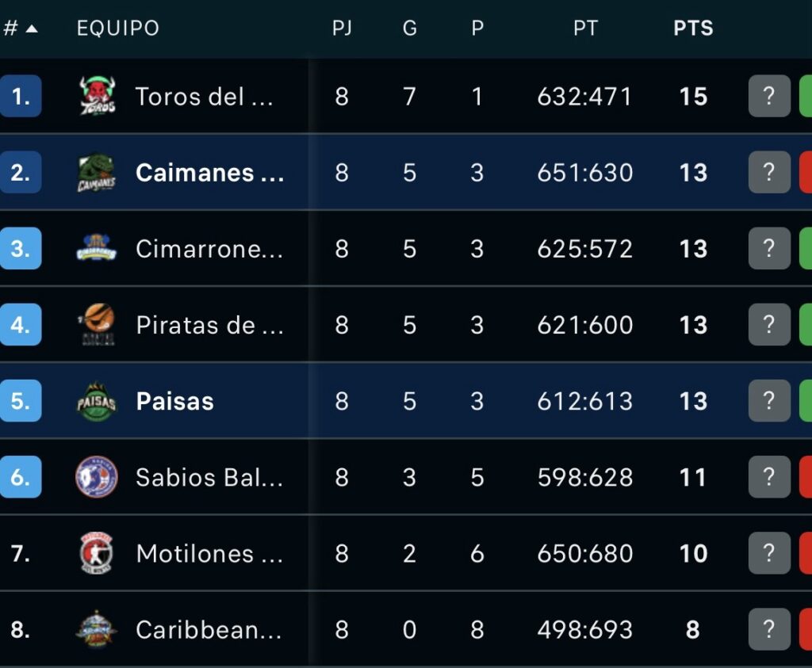Click the Toros del Valle team logo

(97, 97)
